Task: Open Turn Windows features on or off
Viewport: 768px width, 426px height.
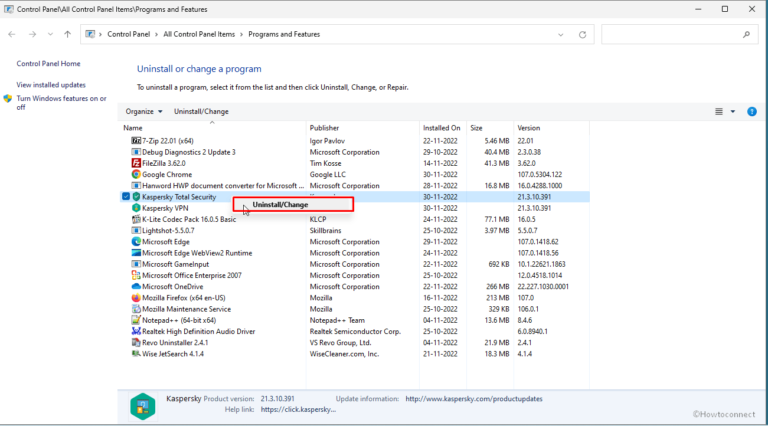Action: click(61, 102)
